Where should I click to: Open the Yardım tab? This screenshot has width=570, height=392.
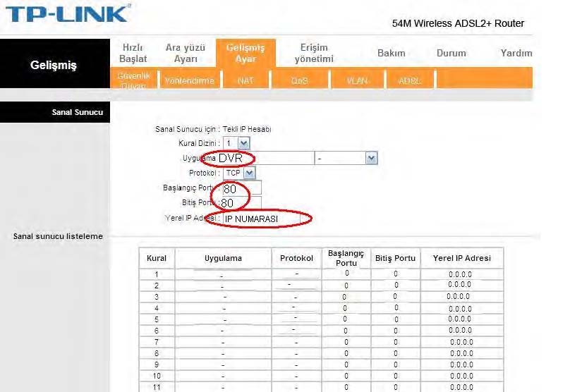[x=516, y=53]
